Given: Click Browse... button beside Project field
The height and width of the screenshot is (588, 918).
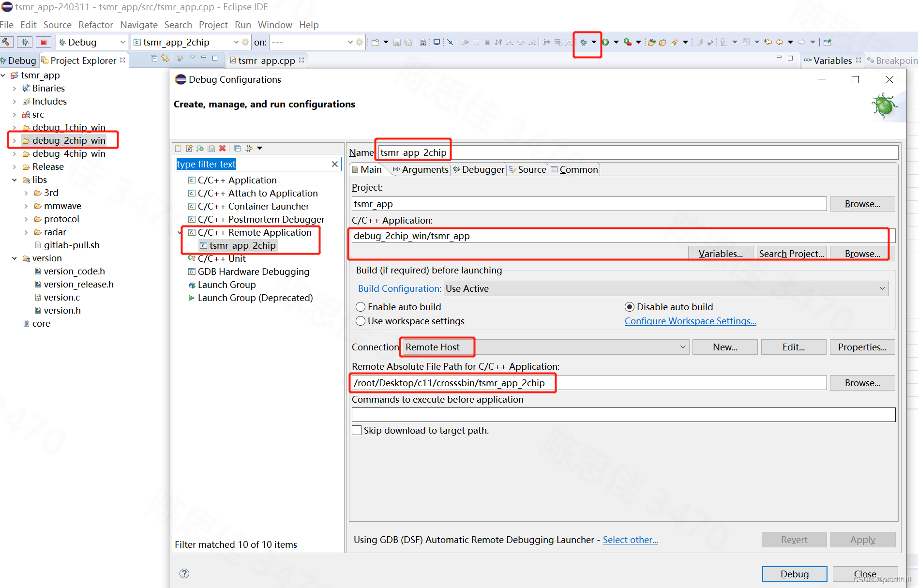Looking at the screenshot, I should point(862,204).
